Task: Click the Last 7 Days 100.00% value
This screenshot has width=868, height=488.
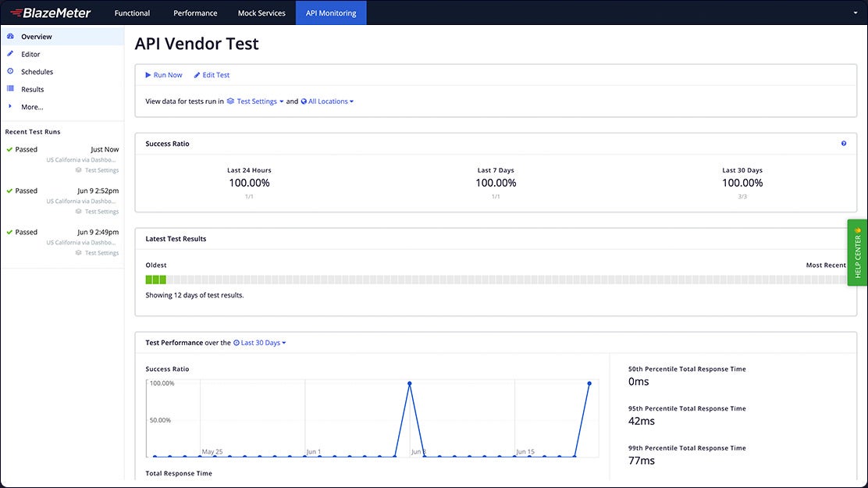Action: pyautogui.click(x=496, y=183)
